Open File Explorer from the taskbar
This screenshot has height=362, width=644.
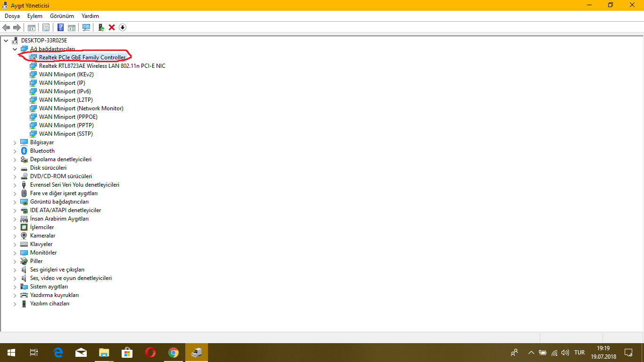point(104,353)
